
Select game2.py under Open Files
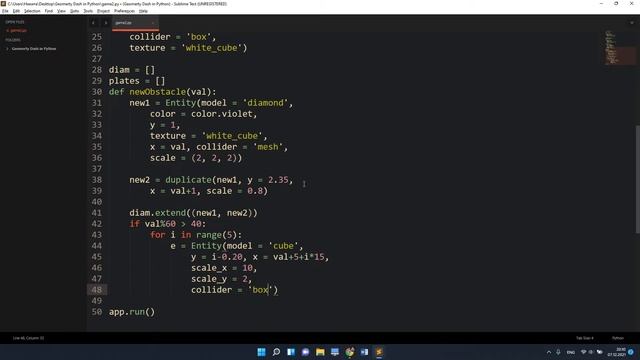[18, 31]
